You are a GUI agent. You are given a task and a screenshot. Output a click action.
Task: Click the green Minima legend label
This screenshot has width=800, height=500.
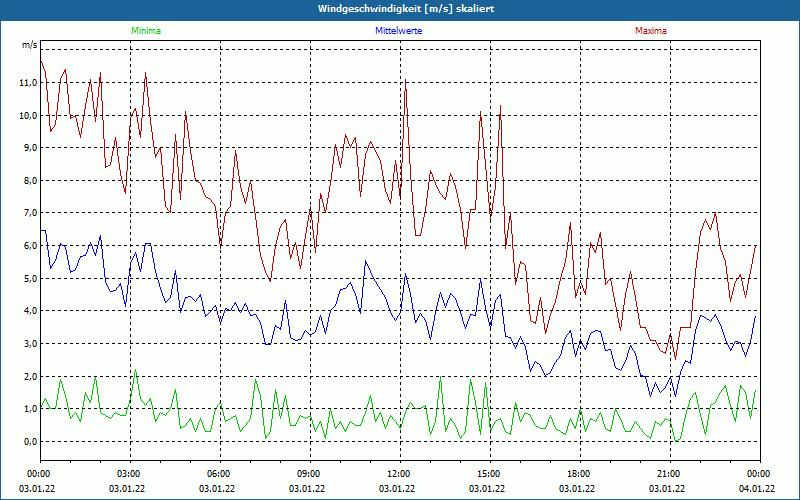(146, 31)
